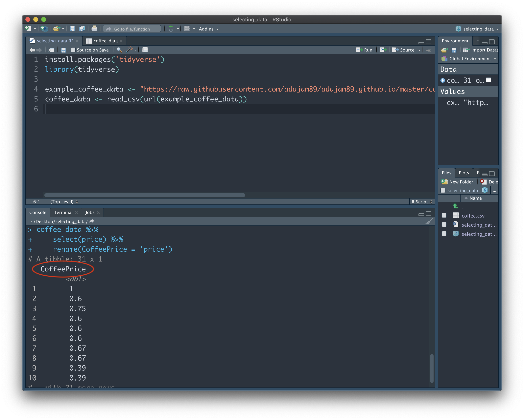Viewport: 524px width, 420px height.
Task: Click the code tools magic wand icon
Action: (129, 50)
